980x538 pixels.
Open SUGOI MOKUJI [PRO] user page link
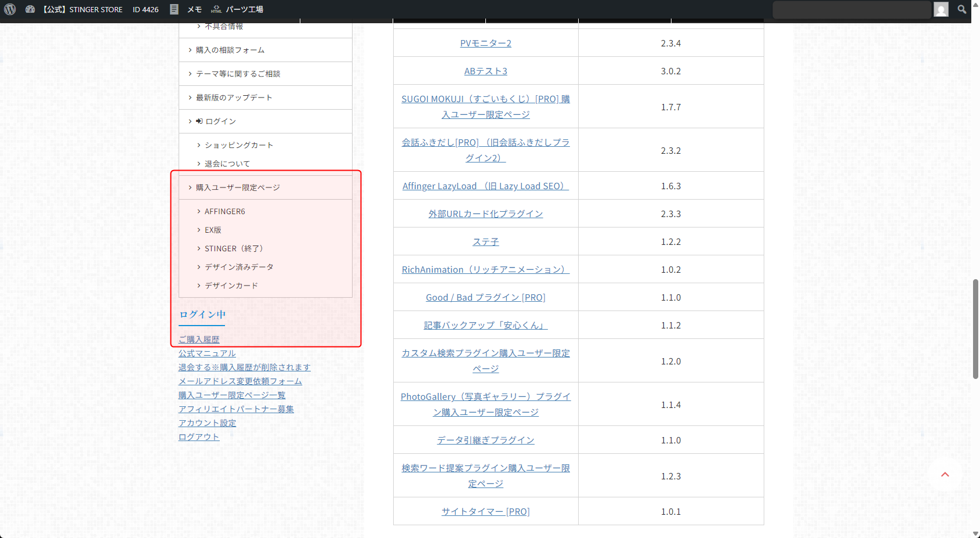pyautogui.click(x=486, y=107)
